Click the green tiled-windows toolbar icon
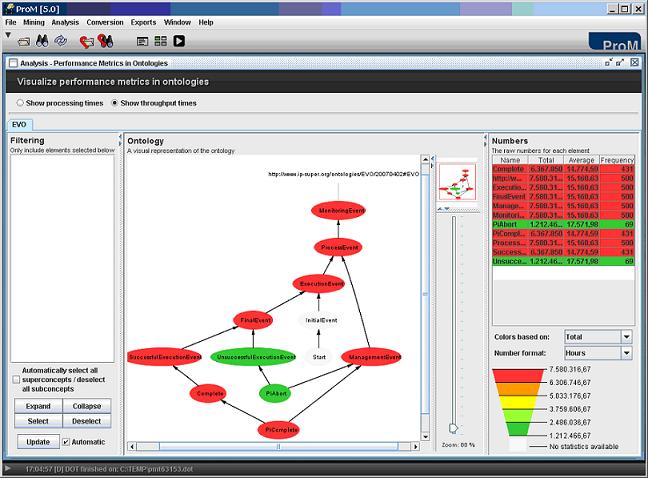648x478 pixels. (x=161, y=41)
